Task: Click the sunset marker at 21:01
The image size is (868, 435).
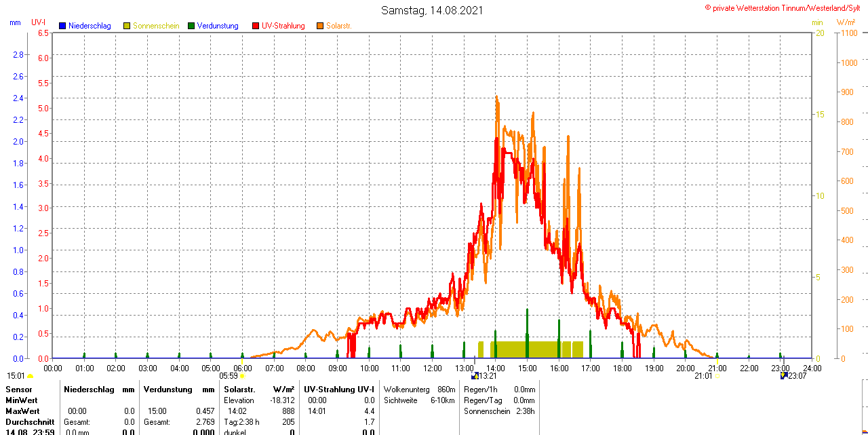Action: pyautogui.click(x=717, y=376)
